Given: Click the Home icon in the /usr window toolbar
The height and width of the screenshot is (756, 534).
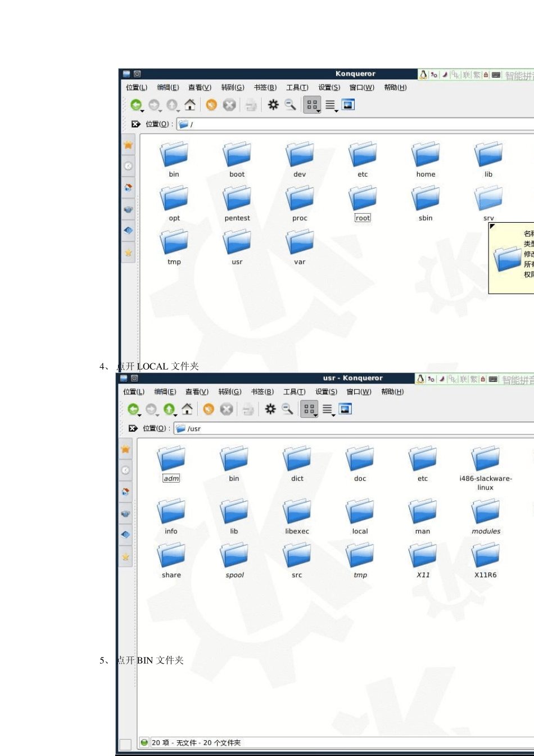Looking at the screenshot, I should (x=187, y=409).
